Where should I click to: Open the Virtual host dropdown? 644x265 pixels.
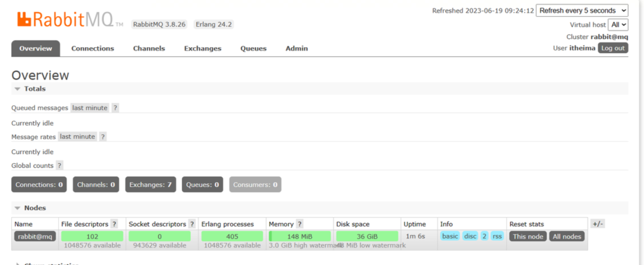[618, 24]
